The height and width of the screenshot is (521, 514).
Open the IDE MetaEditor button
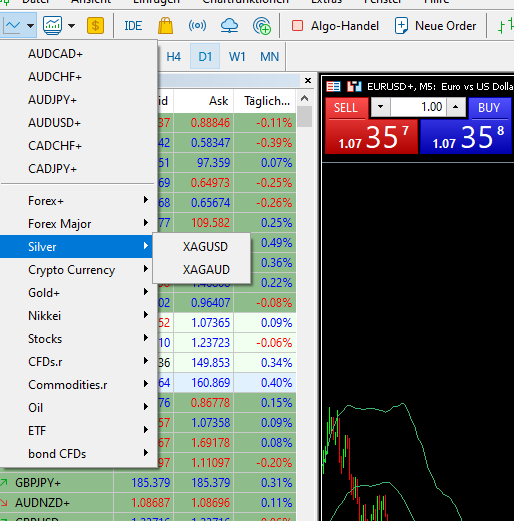click(133, 26)
